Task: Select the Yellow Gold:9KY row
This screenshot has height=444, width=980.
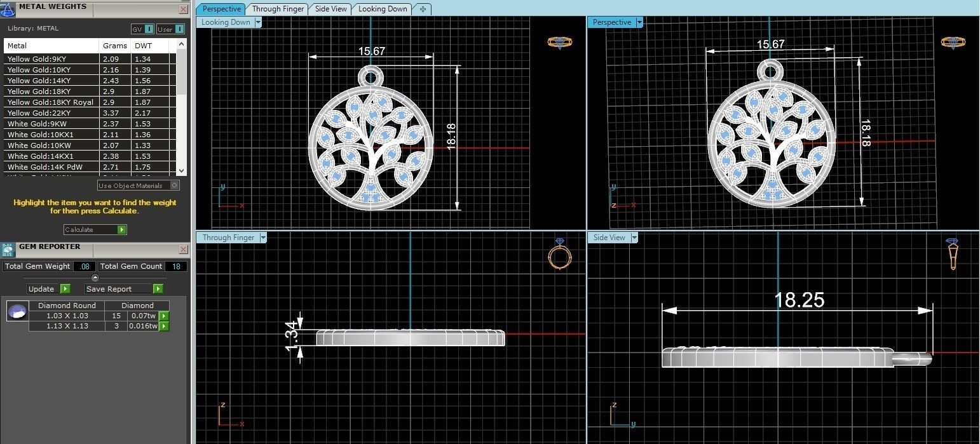Action: (90, 59)
